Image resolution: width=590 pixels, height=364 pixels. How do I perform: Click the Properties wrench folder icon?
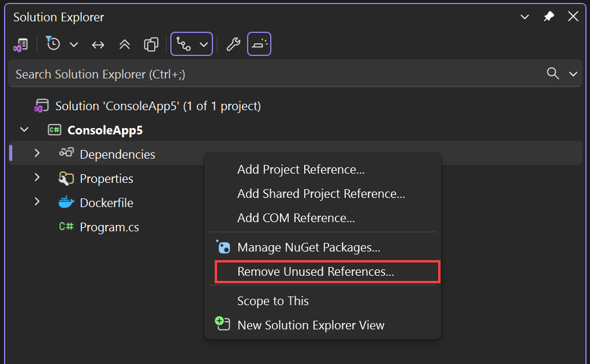point(66,178)
